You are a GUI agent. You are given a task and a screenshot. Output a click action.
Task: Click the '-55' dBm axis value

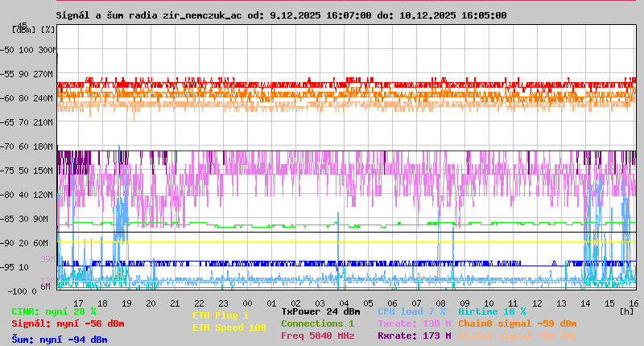pyautogui.click(x=7, y=74)
